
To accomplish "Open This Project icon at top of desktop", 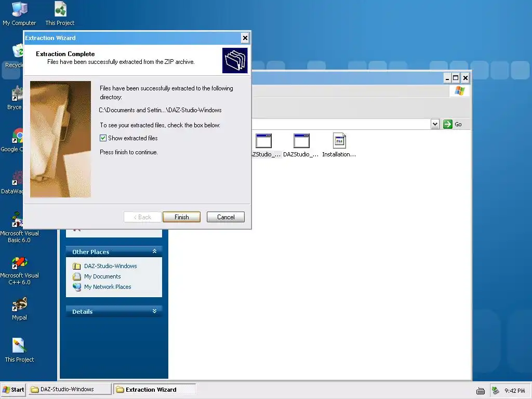I will pos(60,14).
